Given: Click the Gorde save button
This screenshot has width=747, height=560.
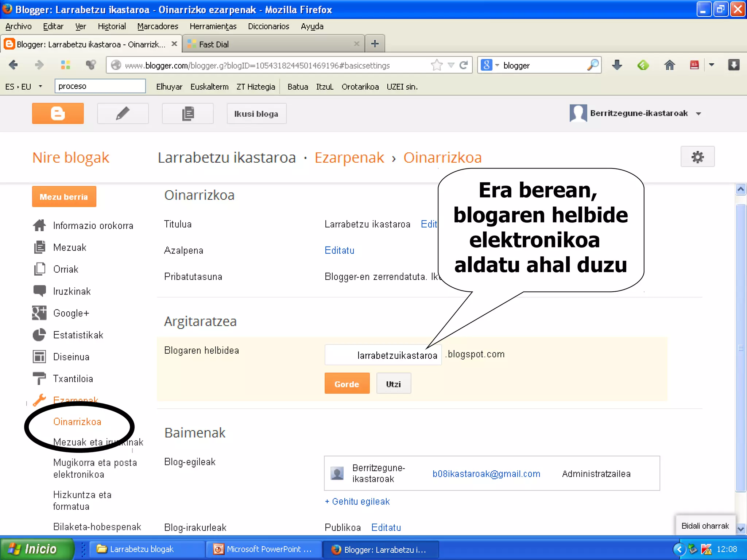Looking at the screenshot, I should (x=347, y=384).
